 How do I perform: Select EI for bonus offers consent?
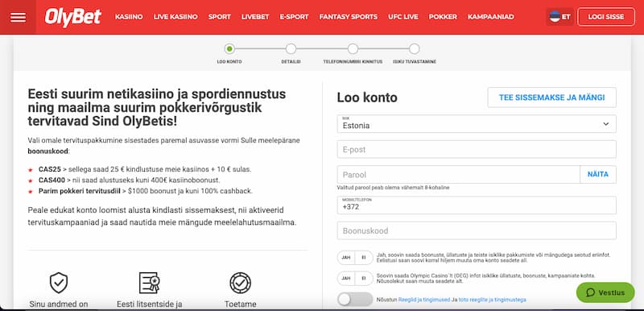pyautogui.click(x=364, y=258)
